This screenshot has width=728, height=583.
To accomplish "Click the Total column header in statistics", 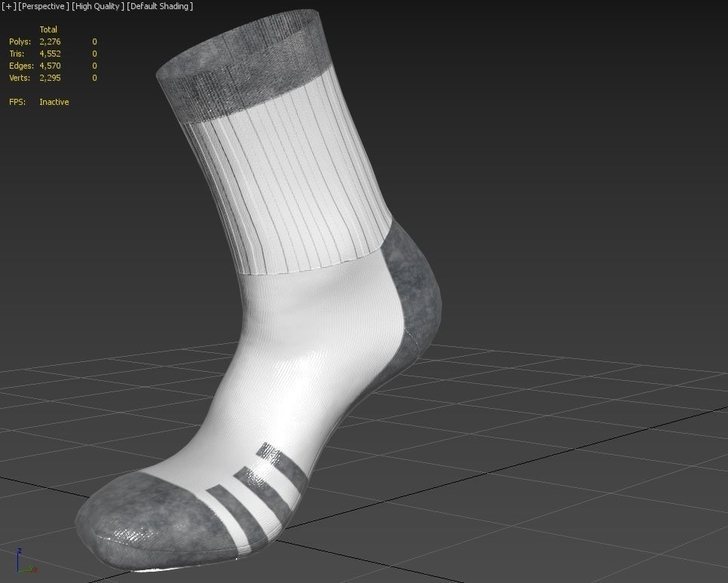I will [x=48, y=29].
